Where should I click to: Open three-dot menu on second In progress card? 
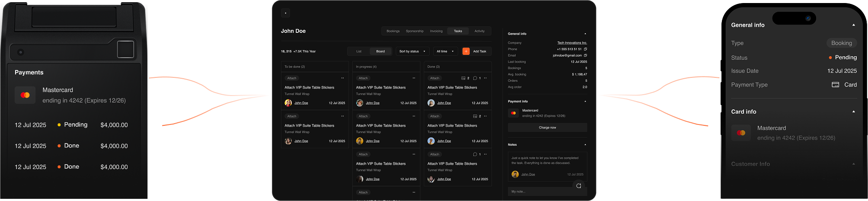[x=414, y=116]
